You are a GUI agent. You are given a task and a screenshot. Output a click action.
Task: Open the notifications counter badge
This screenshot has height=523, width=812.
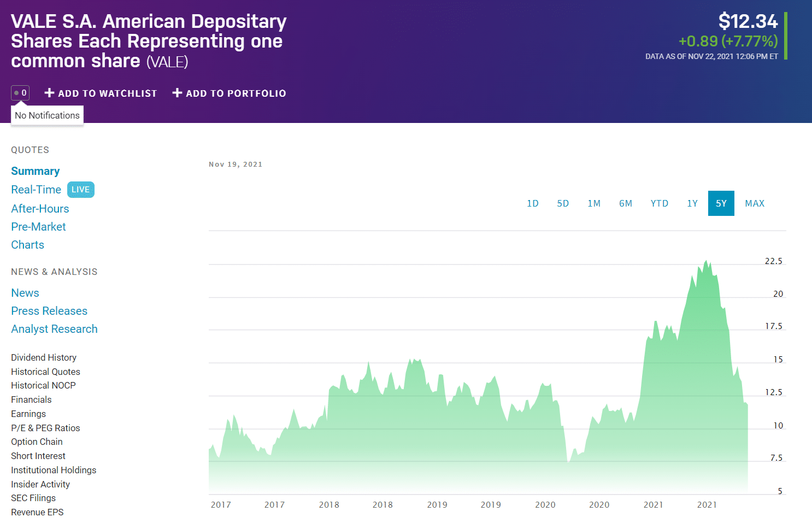20,93
